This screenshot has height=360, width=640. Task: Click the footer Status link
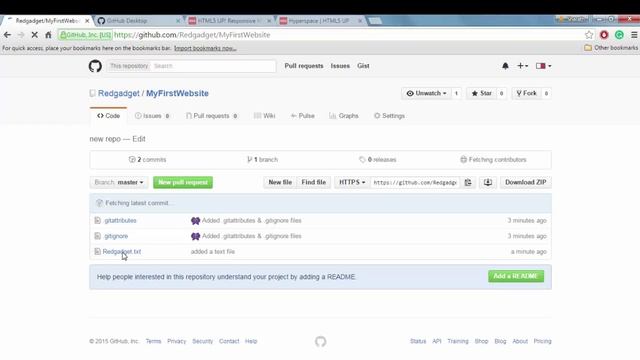point(418,341)
